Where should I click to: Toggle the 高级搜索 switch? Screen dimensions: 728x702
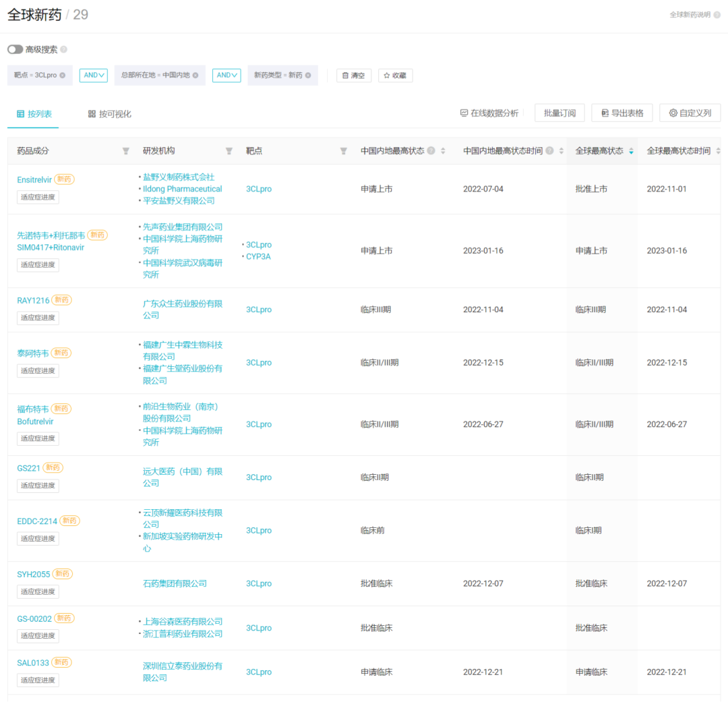(16, 49)
